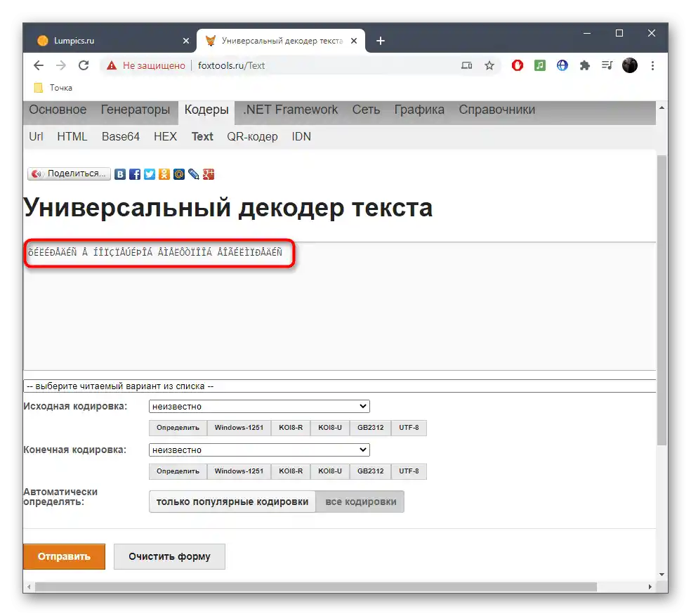This screenshot has width=691, height=616.
Task: Expand the Конечная кодировка dropdown
Action: click(259, 450)
